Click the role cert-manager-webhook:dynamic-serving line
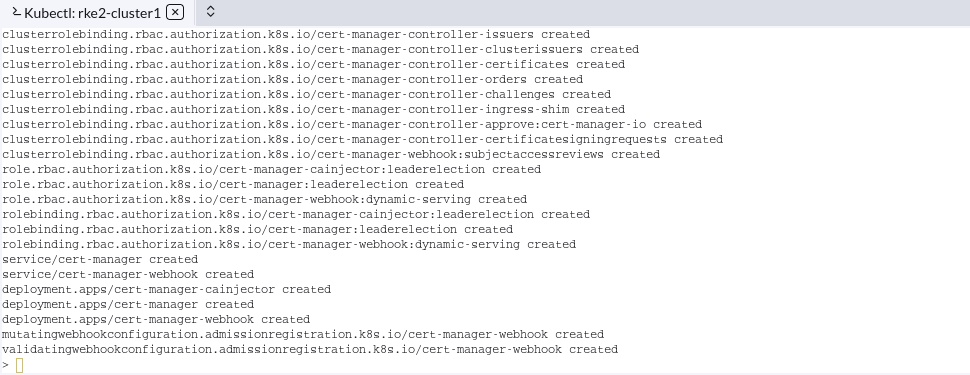The image size is (970, 375). pos(264,199)
